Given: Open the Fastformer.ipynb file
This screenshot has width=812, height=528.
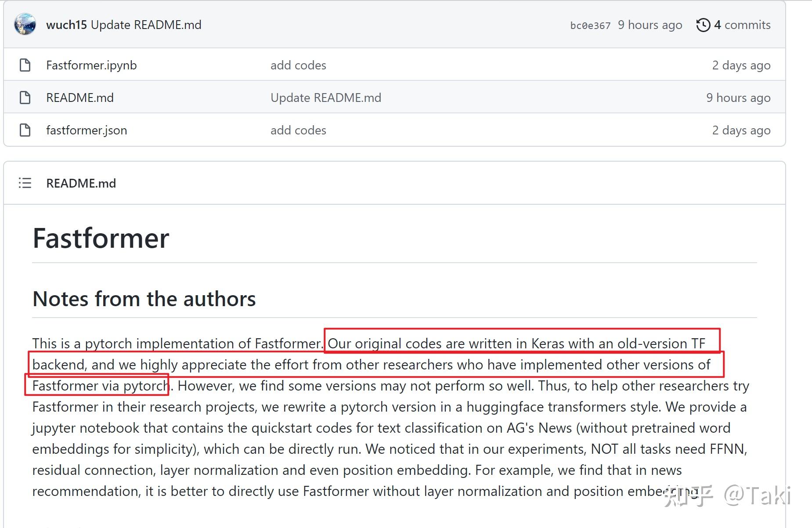Looking at the screenshot, I should (91, 65).
